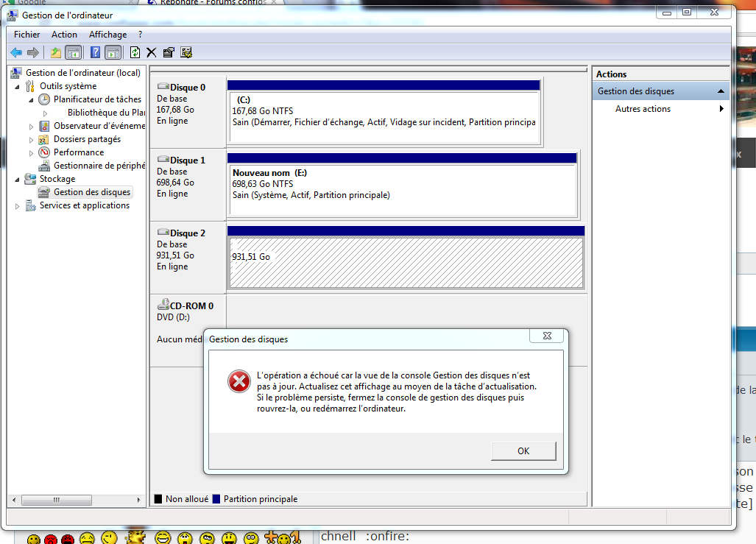Click the black X delete icon
This screenshot has width=756, height=544.
click(x=152, y=52)
